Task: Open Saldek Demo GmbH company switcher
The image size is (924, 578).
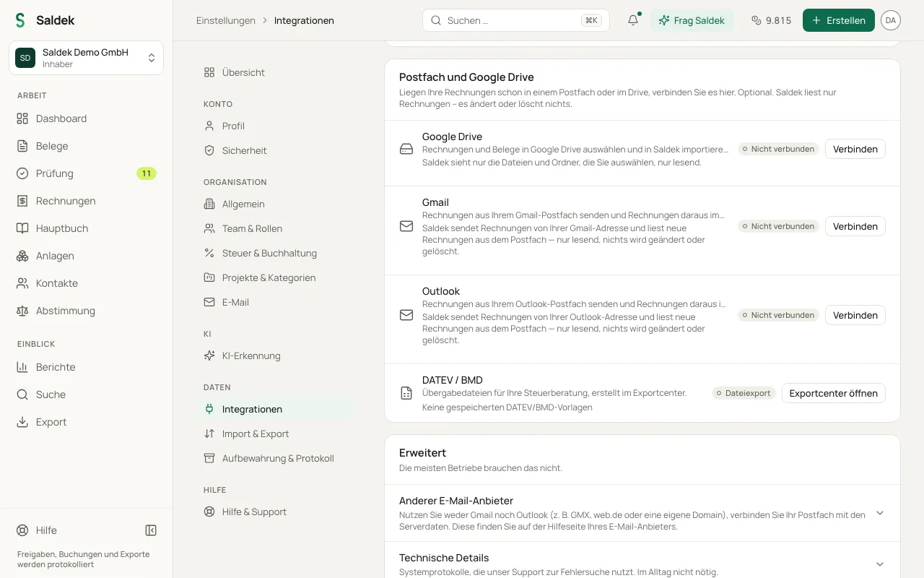Action: pyautogui.click(x=87, y=58)
